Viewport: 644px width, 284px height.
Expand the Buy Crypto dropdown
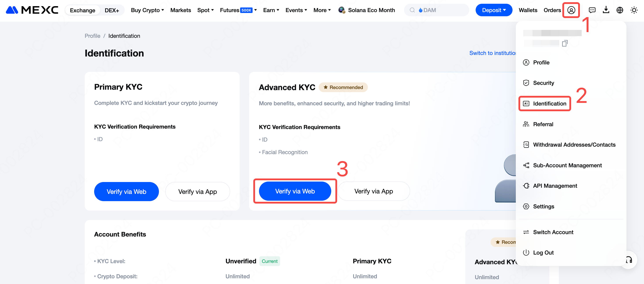tap(147, 10)
